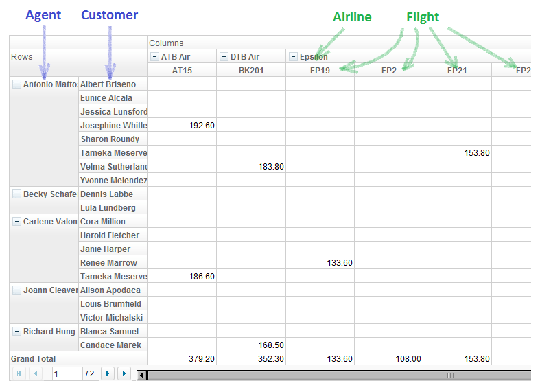Select the Josephine Whitley 192.60 cell
540x392 pixels.
coord(182,125)
